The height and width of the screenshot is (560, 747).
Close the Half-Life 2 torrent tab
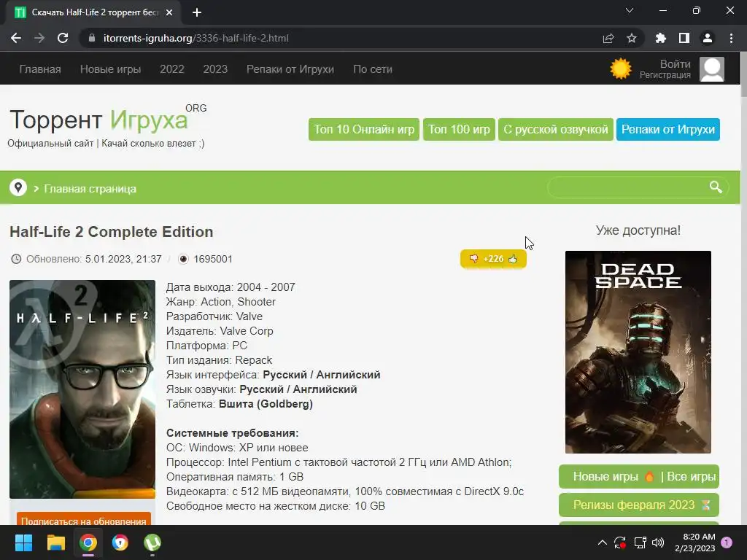(x=169, y=12)
